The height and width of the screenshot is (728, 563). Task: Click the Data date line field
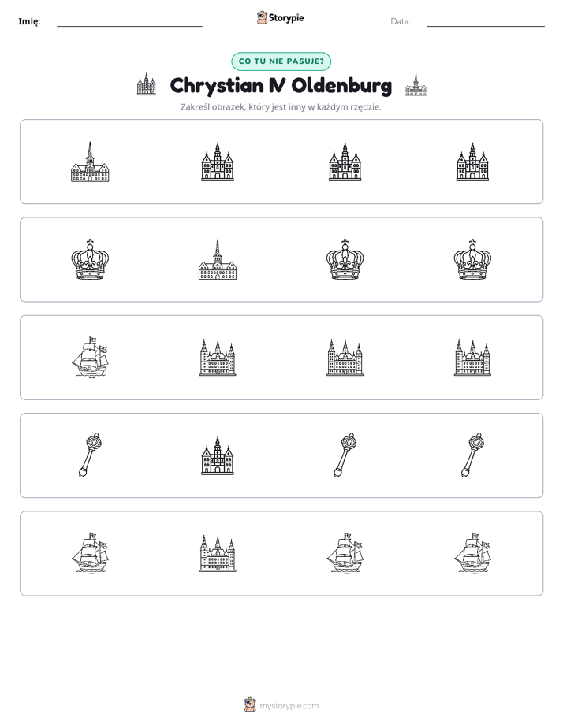(x=486, y=21)
